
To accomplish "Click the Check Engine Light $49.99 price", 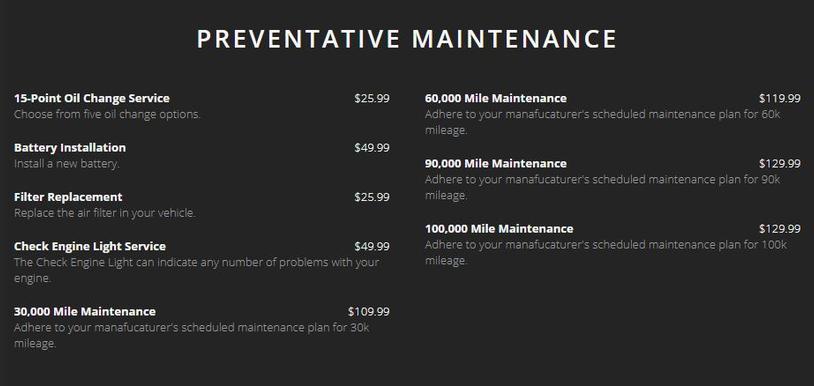I will click(x=372, y=246).
